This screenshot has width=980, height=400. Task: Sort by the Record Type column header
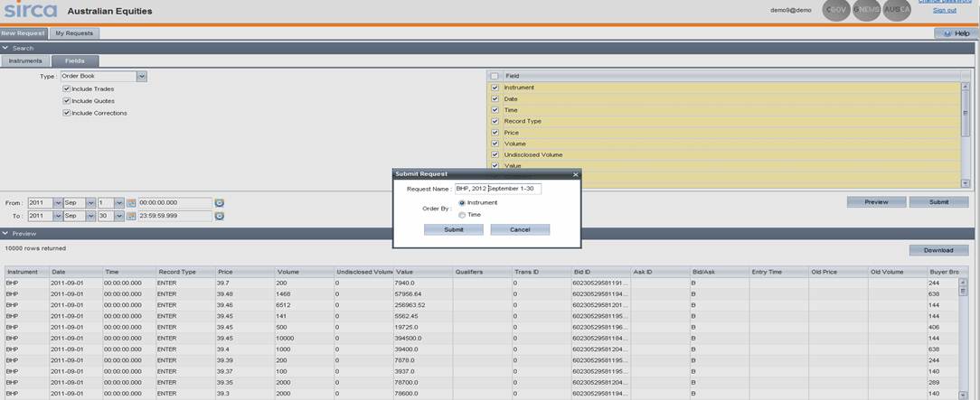(x=185, y=272)
